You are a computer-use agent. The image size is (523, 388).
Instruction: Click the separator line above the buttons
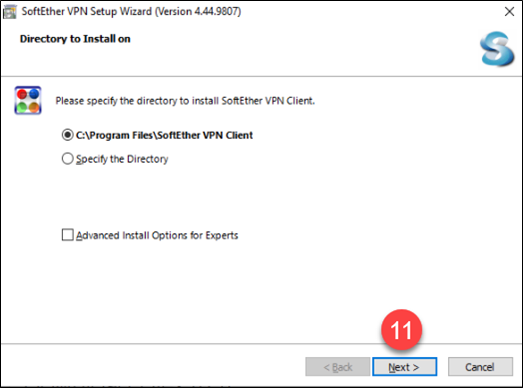[x=262, y=343]
